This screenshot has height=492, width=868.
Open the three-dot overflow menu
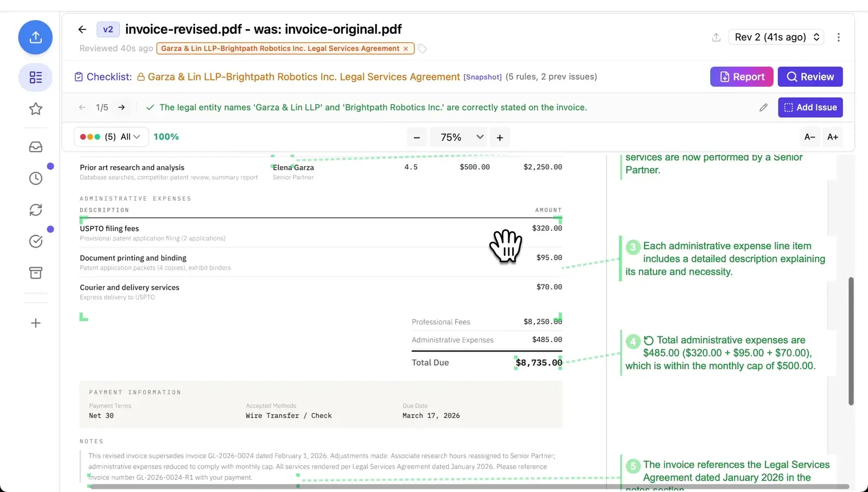(839, 37)
